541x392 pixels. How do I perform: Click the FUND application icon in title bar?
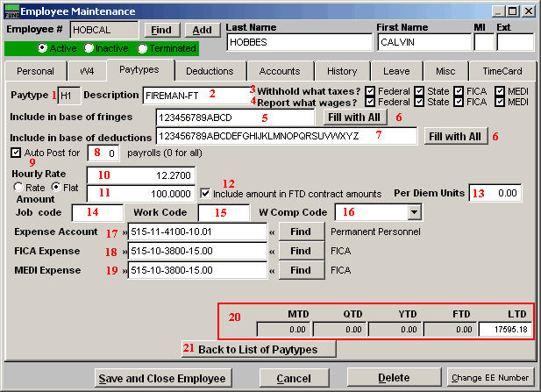coord(11,11)
